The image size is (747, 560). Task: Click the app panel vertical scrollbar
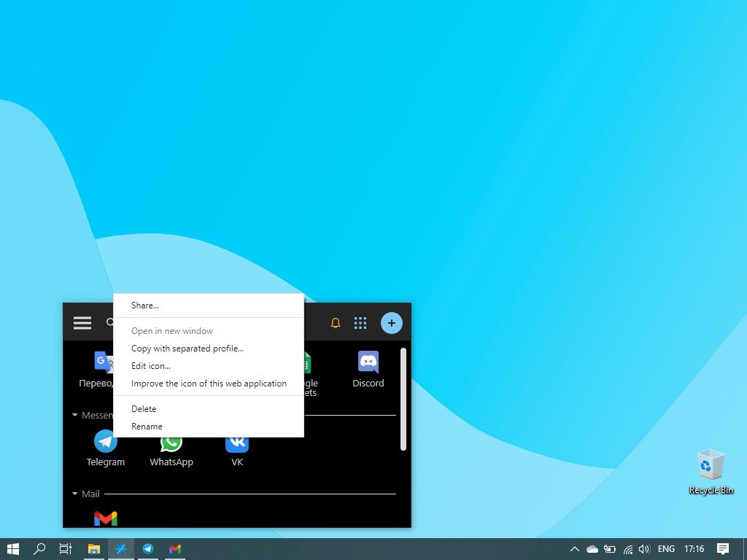pyautogui.click(x=403, y=399)
